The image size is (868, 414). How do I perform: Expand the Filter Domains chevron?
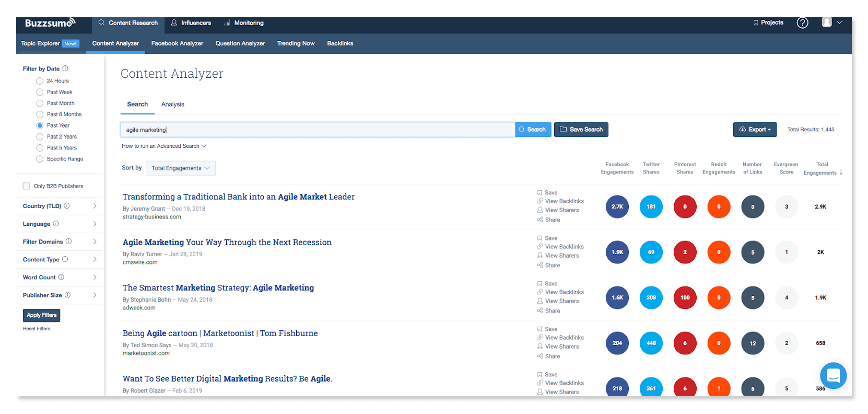coord(95,241)
